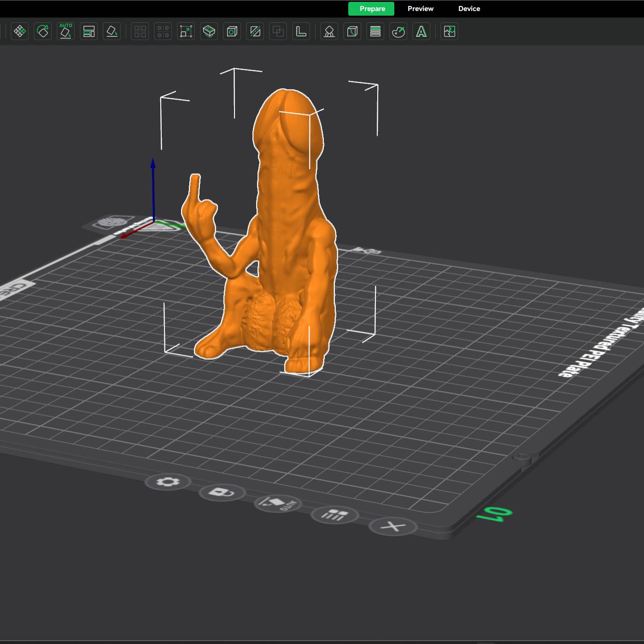Click the plate's AUTO orient button
Screen dimensions: 644x644
278,503
